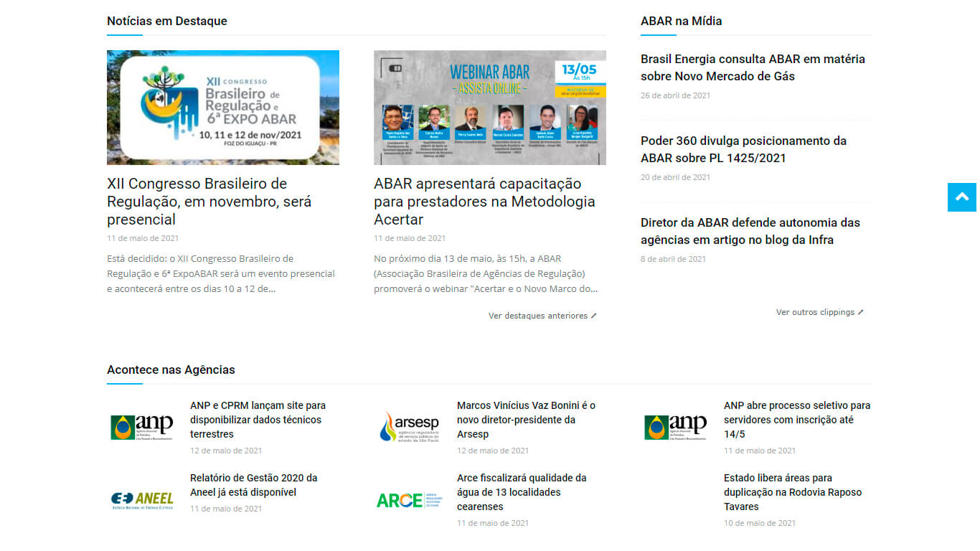The height and width of the screenshot is (551, 980).
Task: Read ABAR apresentará capacitação article headline
Action: coord(484,202)
